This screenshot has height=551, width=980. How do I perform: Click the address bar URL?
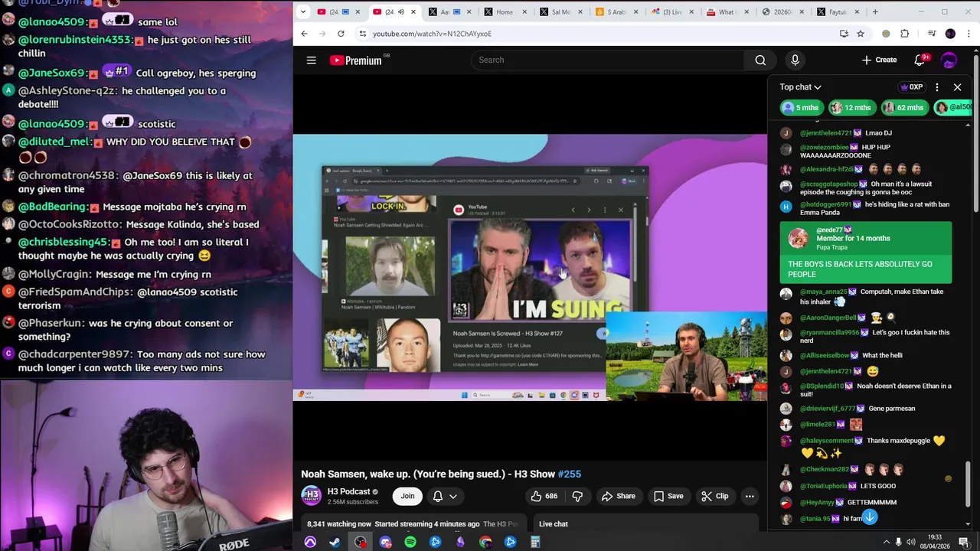pyautogui.click(x=432, y=34)
